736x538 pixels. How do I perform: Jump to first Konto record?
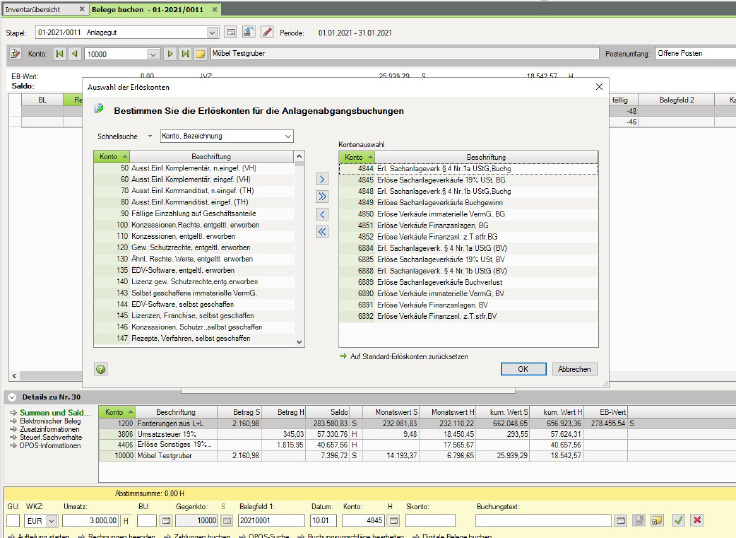pyautogui.click(x=60, y=54)
